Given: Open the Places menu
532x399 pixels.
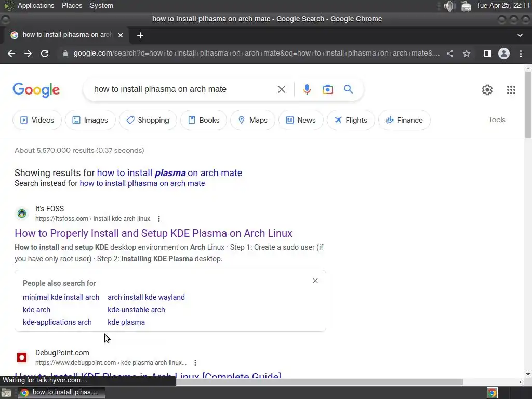Looking at the screenshot, I should pos(72,5).
